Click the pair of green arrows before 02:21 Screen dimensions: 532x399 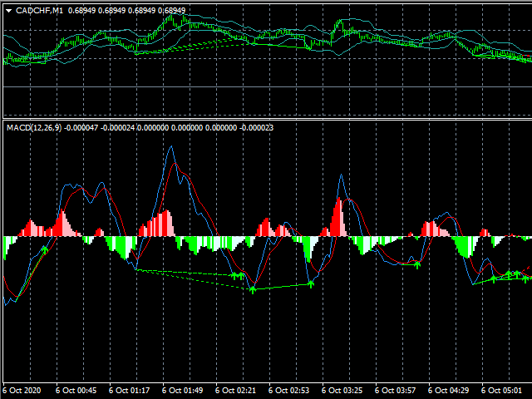tap(237, 275)
